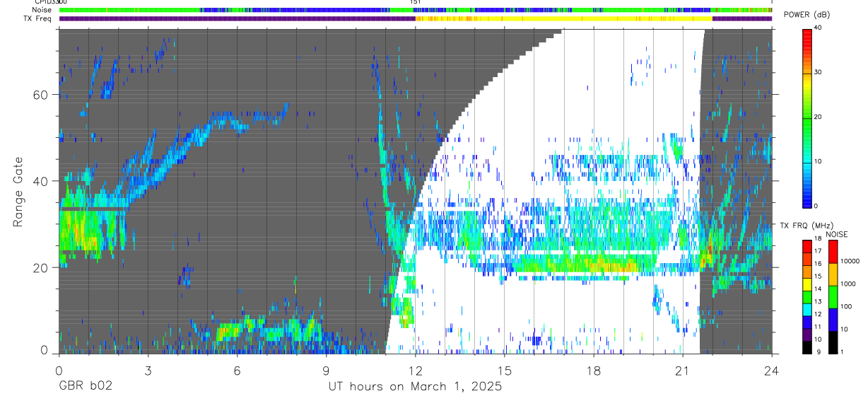The width and height of the screenshot is (868, 401).
Task: Click the '24' hour tick on time axis
Action: pyautogui.click(x=772, y=370)
